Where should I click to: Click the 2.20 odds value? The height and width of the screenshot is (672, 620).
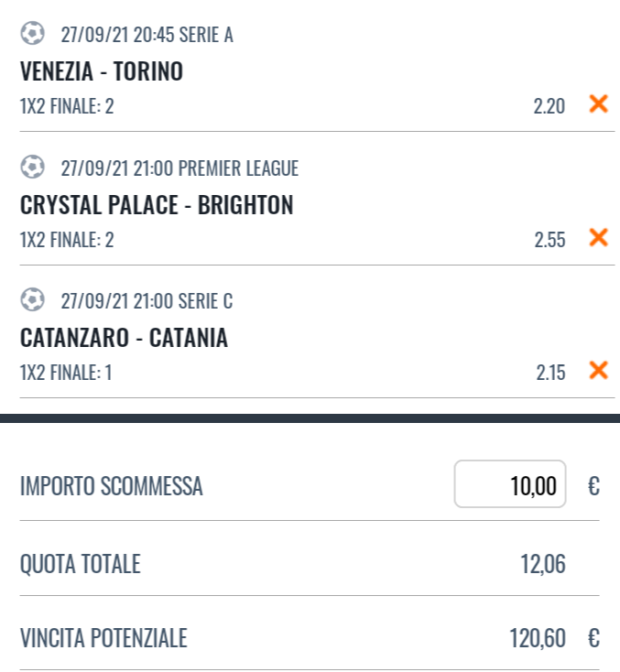click(549, 106)
